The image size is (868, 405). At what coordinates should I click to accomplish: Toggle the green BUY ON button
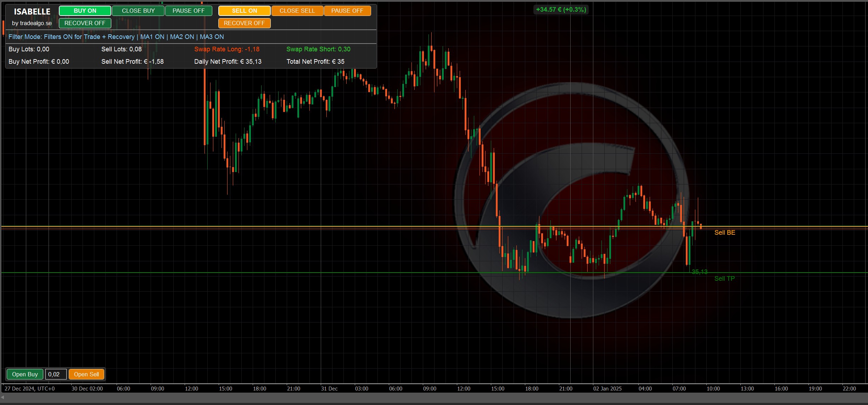85,11
